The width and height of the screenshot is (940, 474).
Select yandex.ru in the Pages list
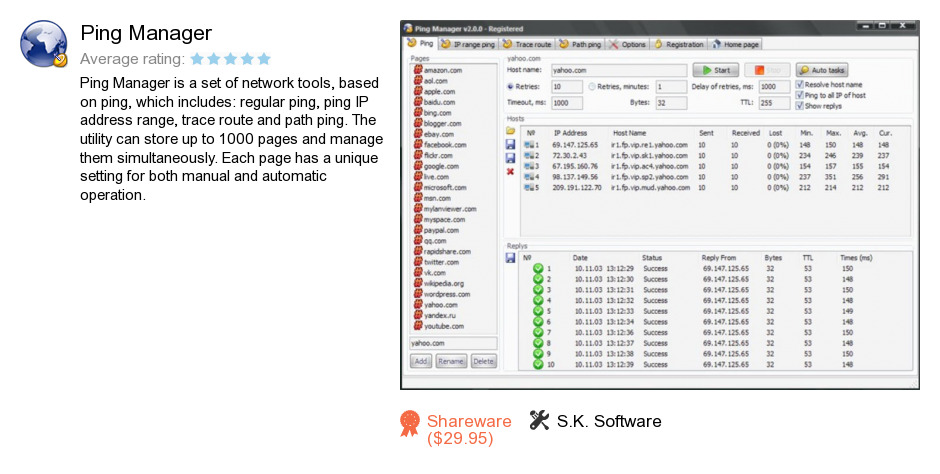(x=439, y=315)
